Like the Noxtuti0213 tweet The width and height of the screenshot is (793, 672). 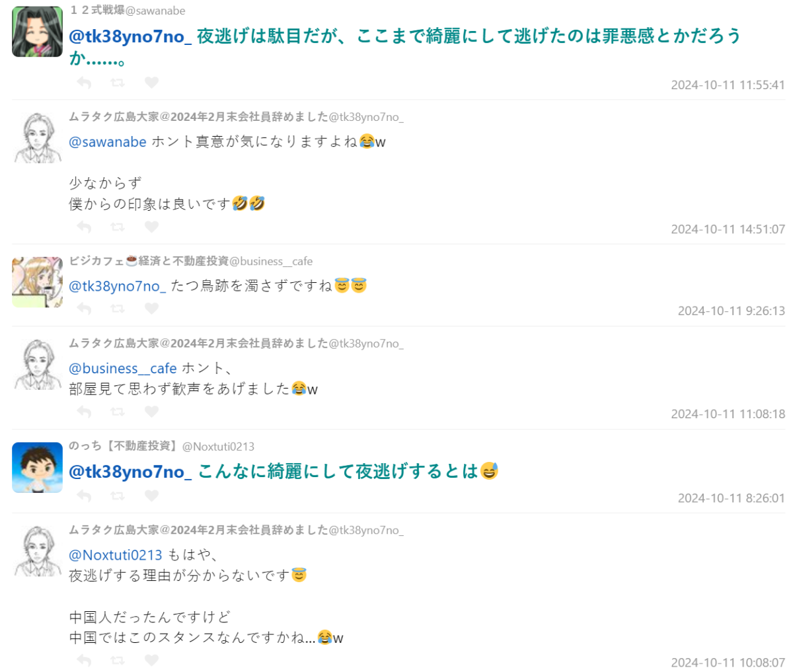(x=151, y=496)
